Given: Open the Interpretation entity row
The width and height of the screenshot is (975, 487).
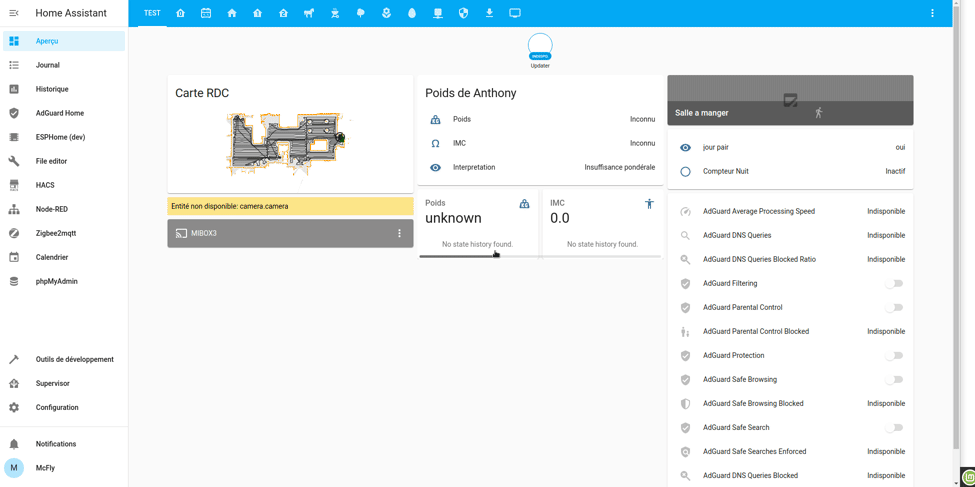Looking at the screenshot, I should (540, 167).
